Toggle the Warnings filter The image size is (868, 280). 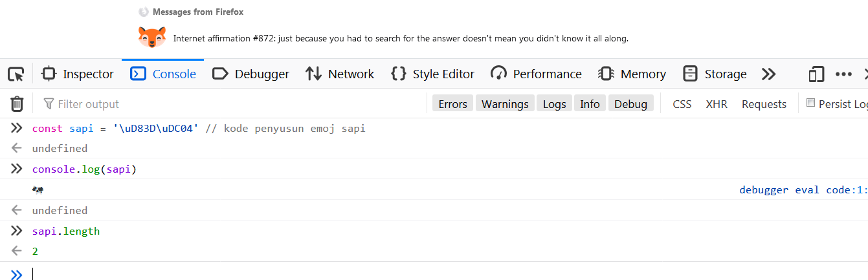[505, 104]
